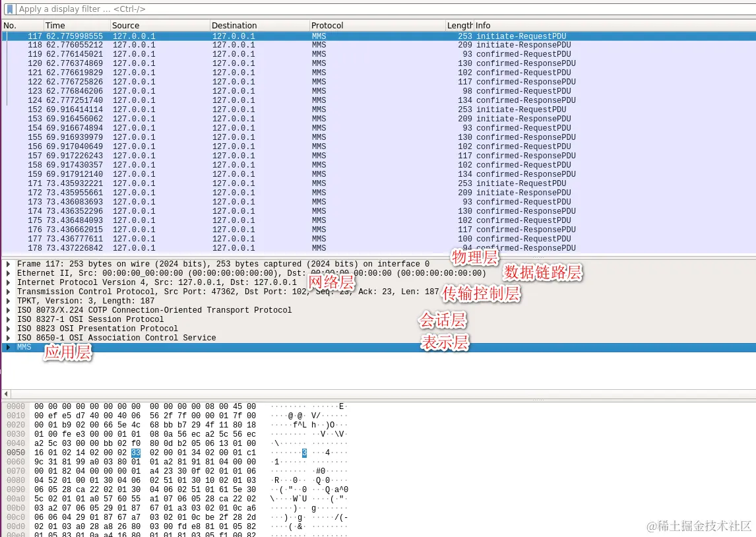756x537 pixels.
Task: Select packet 175 in the list
Action: click(379, 220)
